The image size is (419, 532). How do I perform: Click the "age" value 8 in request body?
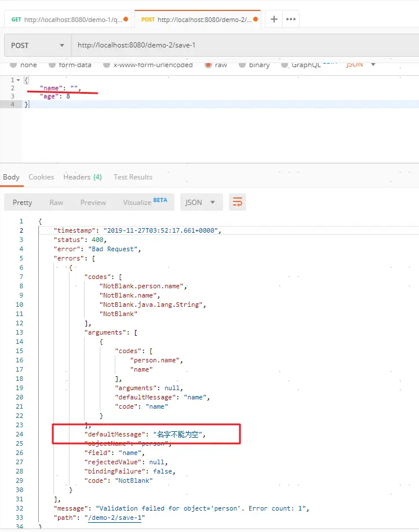point(68,96)
